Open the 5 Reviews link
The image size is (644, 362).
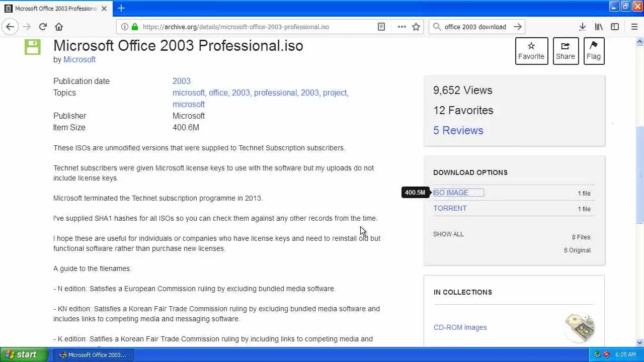pos(458,130)
